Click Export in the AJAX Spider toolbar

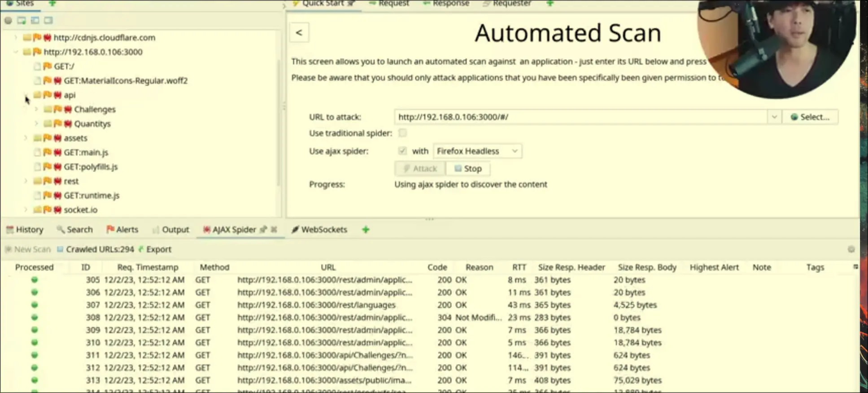pos(158,249)
